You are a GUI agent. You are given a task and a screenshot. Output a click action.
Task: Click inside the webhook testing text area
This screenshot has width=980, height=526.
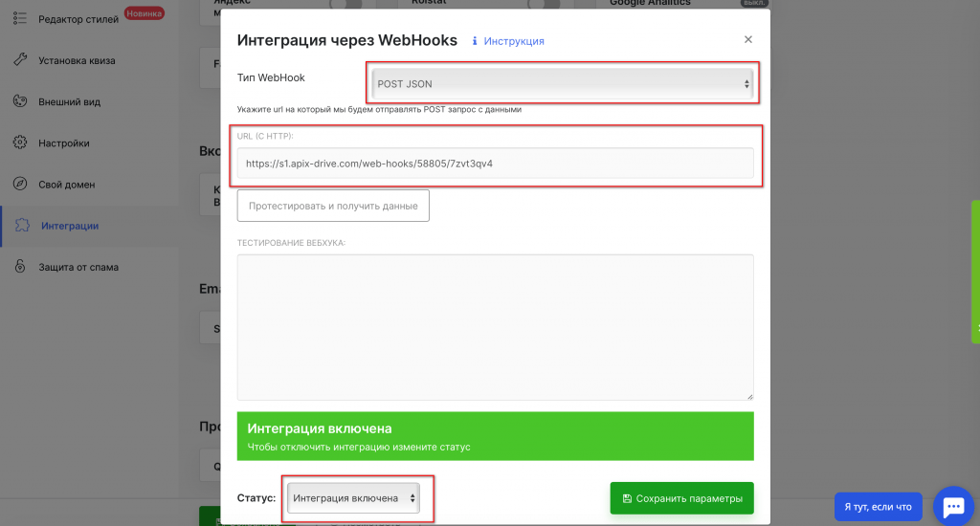pyautogui.click(x=495, y=326)
